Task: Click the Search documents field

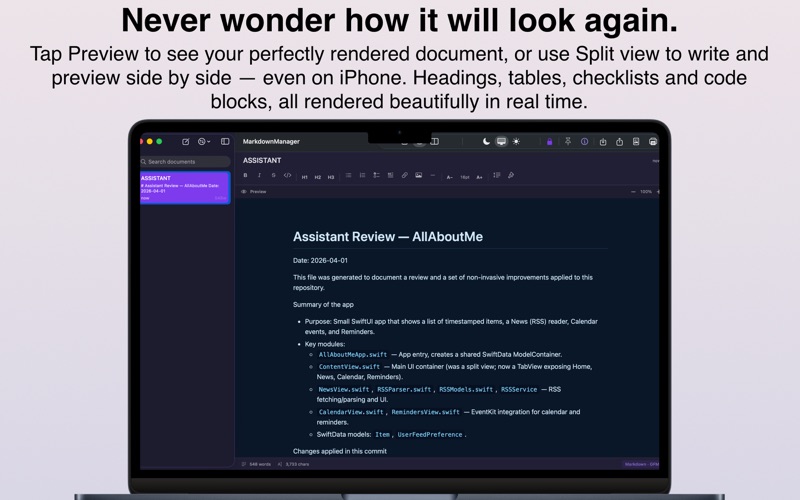Action: (185, 162)
